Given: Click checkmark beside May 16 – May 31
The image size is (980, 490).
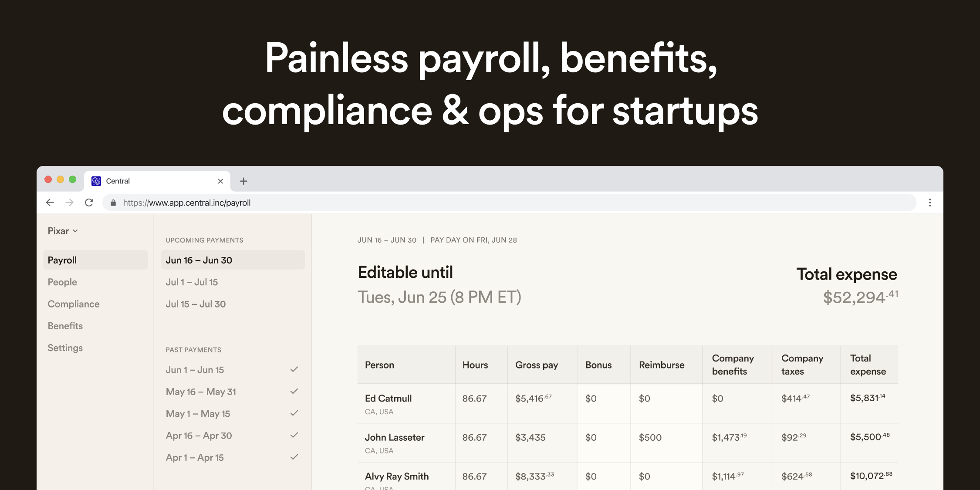Looking at the screenshot, I should (x=294, y=391).
